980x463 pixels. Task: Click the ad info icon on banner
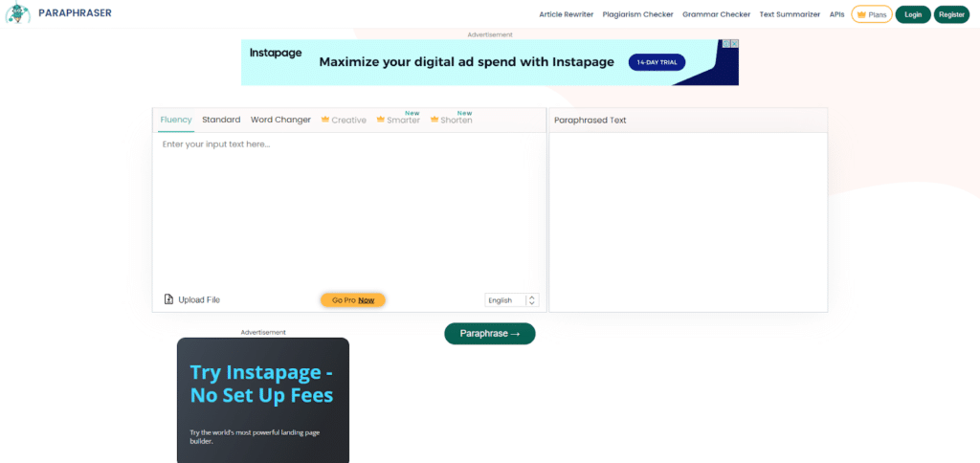[x=727, y=44]
